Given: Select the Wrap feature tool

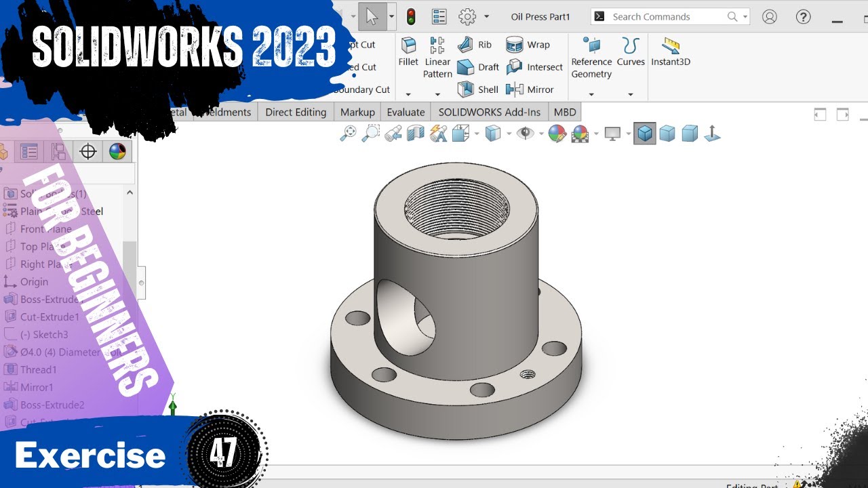Looking at the screenshot, I should point(528,45).
